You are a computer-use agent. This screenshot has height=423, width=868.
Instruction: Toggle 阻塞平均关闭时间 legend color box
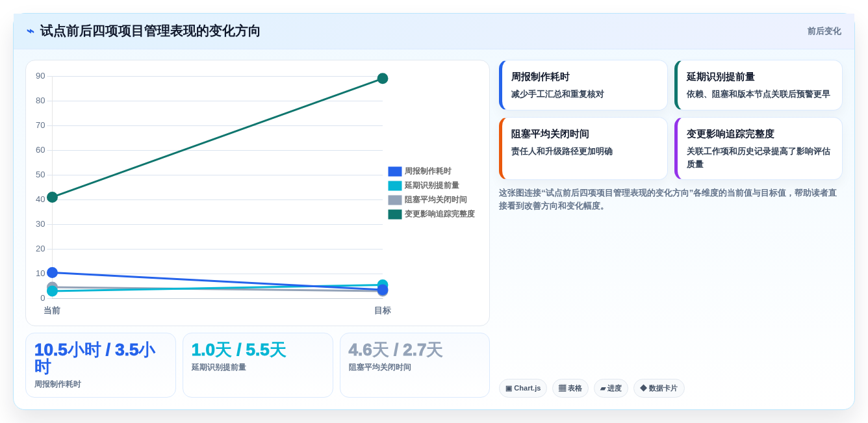tap(395, 200)
